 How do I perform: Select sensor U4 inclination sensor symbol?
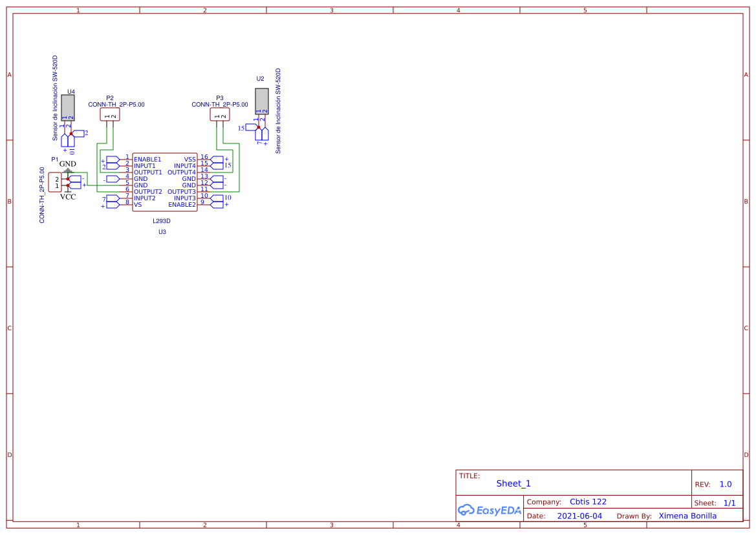pos(68,107)
